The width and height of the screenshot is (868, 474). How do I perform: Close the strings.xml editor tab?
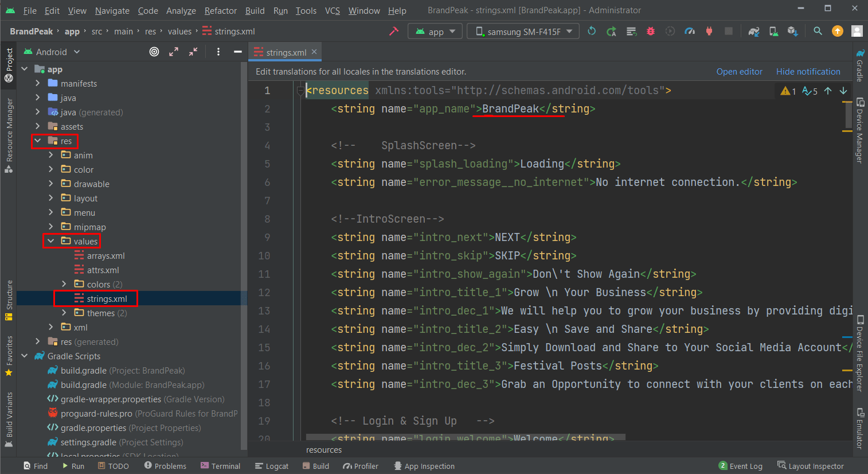(x=314, y=52)
